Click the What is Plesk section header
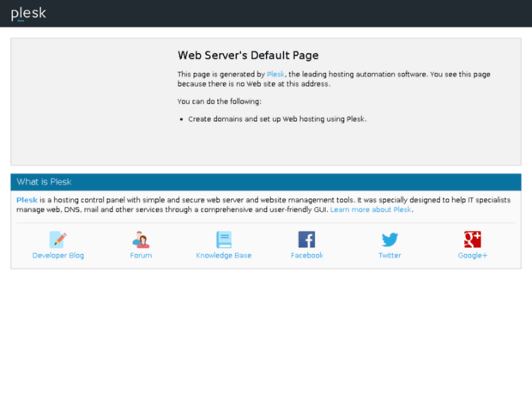532x400 pixels. (266, 182)
